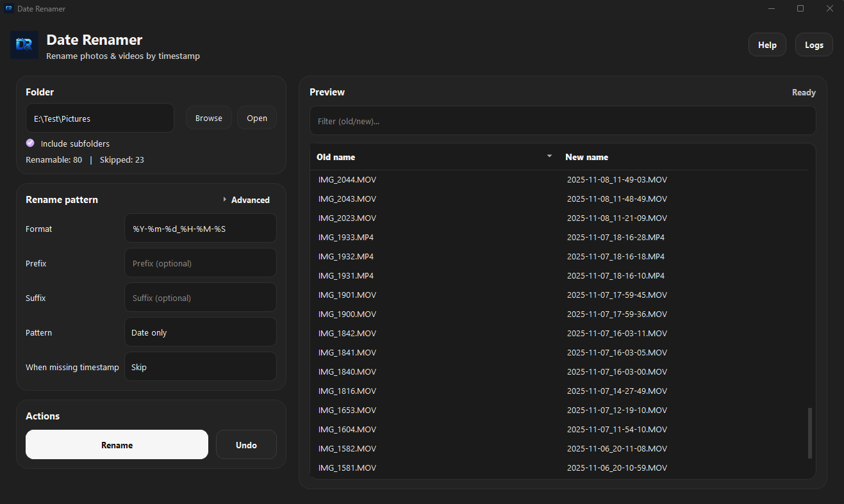Click Open next to the Browse button
844x504 pixels.
point(257,118)
